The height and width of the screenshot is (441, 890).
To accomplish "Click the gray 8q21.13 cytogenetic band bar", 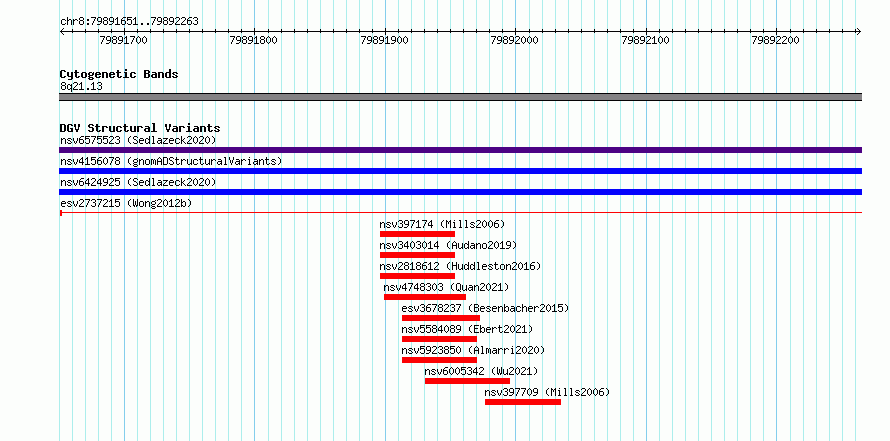I will [x=460, y=97].
